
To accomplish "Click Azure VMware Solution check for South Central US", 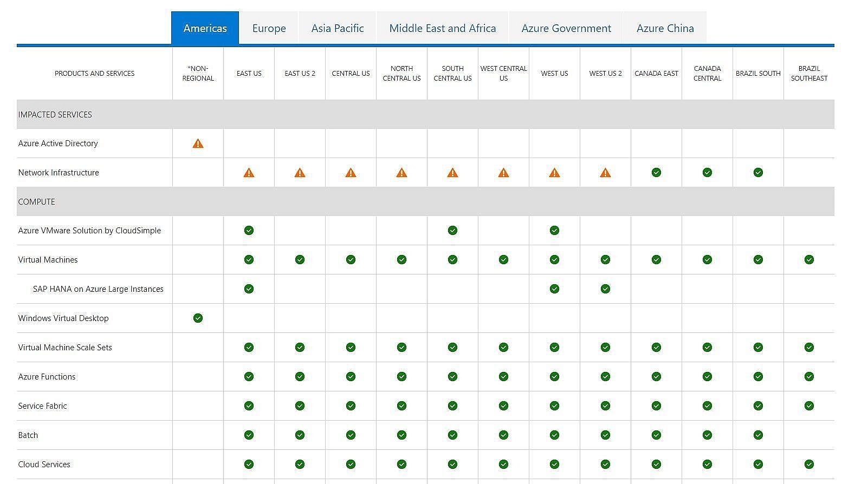I will point(452,231).
